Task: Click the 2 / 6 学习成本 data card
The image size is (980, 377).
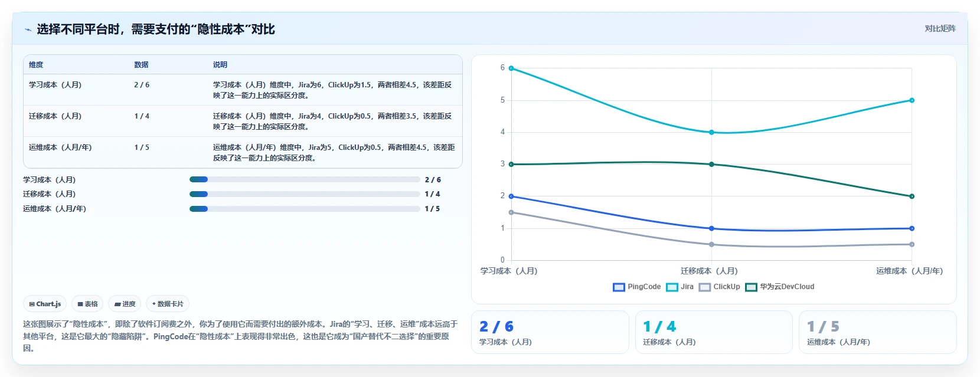Action: (550, 332)
